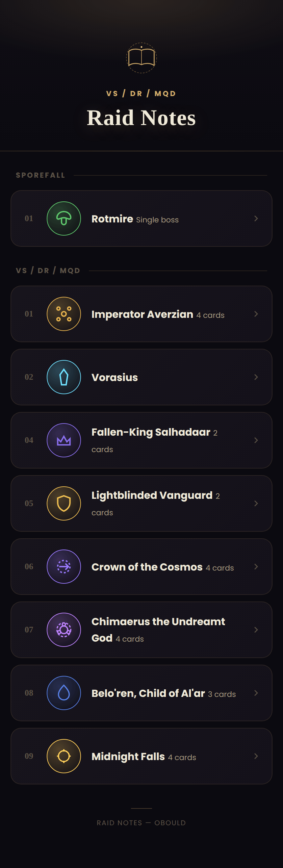Click the purple gear Chimaerus icon
The height and width of the screenshot is (868, 283).
(x=64, y=630)
